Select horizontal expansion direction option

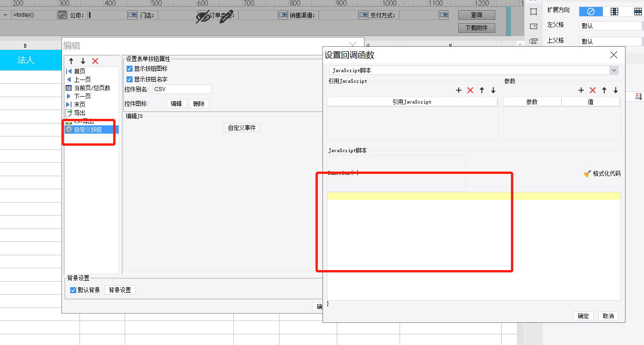coord(638,12)
